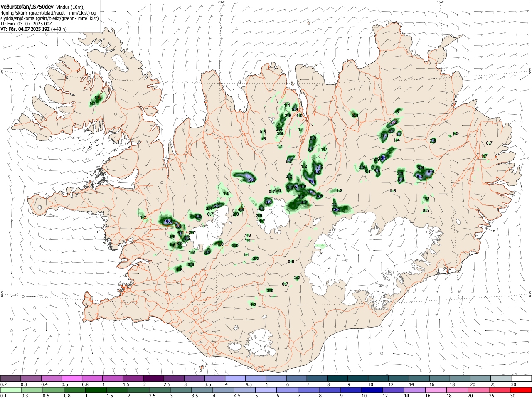This screenshot has width=532, height=399.
Task: Click the 'VT: Fös. 04.07.2025 19Z (+43 h)' line
Action: (x=34, y=29)
